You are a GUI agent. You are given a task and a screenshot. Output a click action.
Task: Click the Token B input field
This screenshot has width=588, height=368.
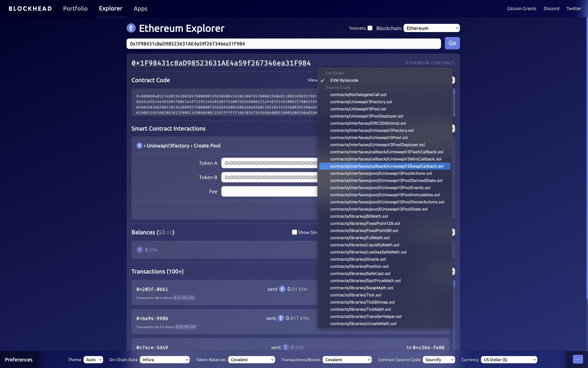(269, 177)
